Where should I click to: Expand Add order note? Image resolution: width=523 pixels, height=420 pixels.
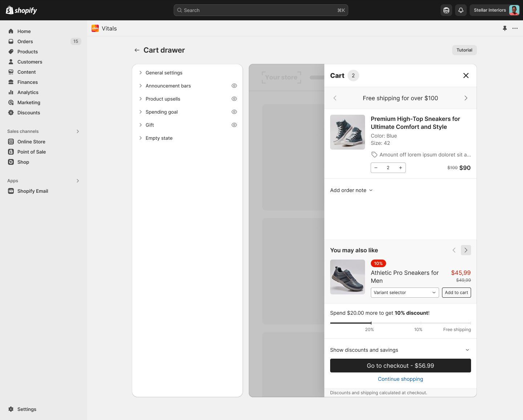pos(351,190)
